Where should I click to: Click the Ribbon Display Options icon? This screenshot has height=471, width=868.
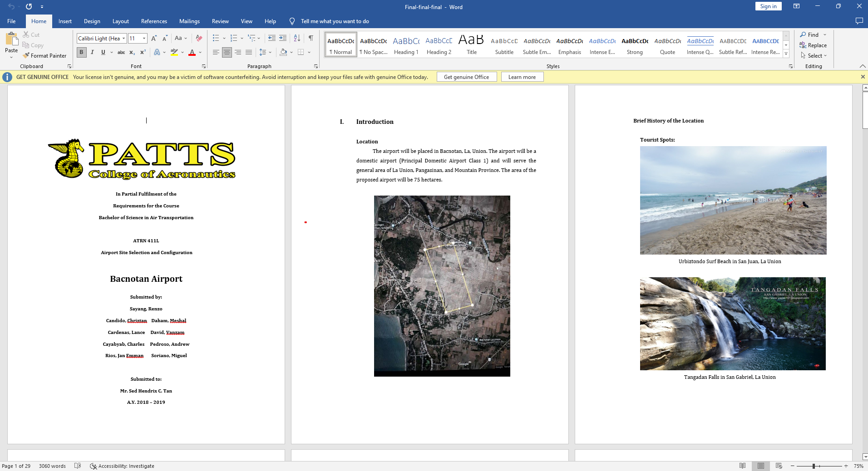pos(796,6)
